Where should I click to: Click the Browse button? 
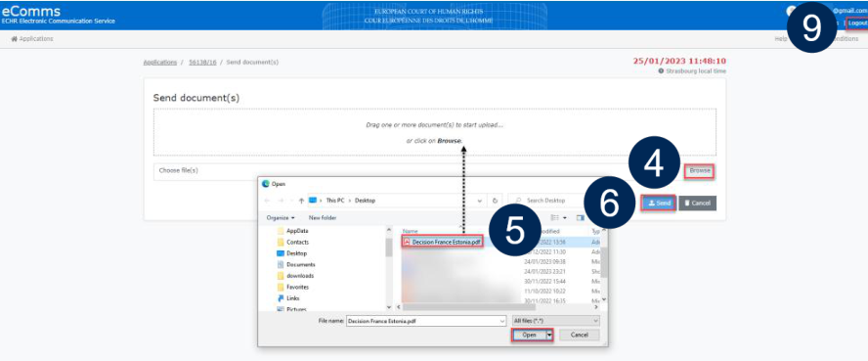tap(700, 171)
